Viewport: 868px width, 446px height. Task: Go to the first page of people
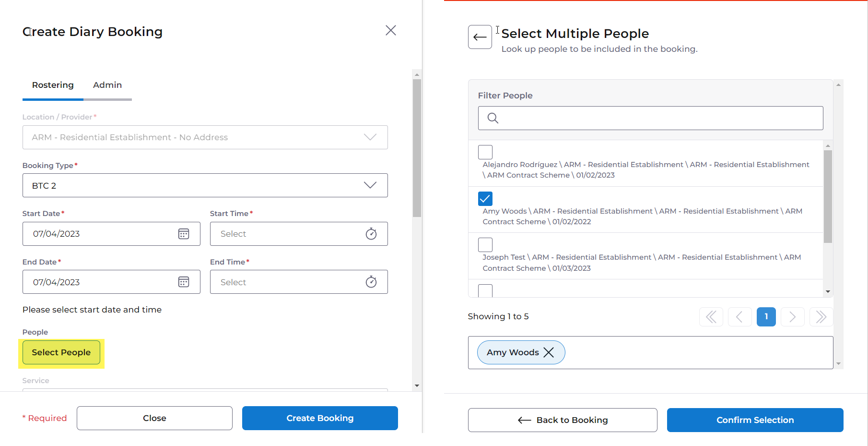pos(711,317)
